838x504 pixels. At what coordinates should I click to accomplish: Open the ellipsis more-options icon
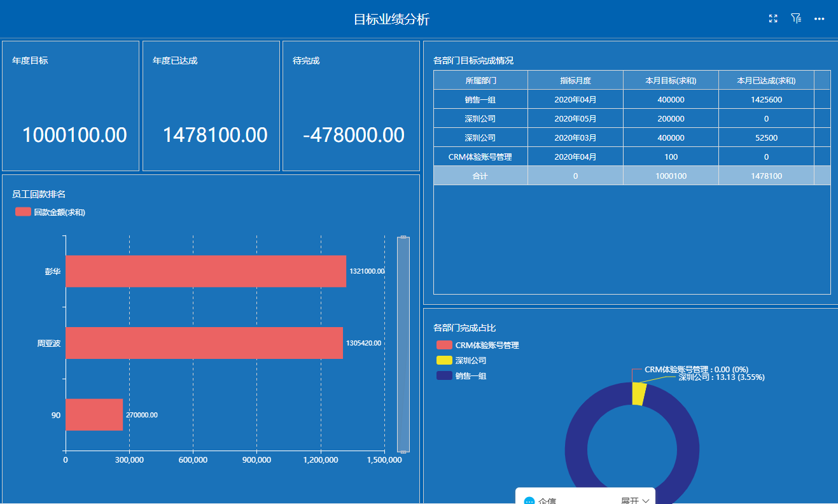coord(819,18)
